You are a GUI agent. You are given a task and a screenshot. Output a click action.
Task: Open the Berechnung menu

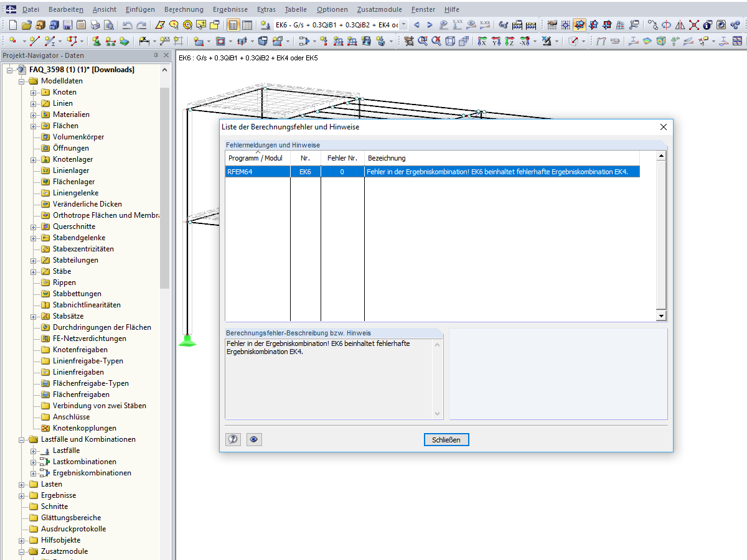[x=184, y=9]
